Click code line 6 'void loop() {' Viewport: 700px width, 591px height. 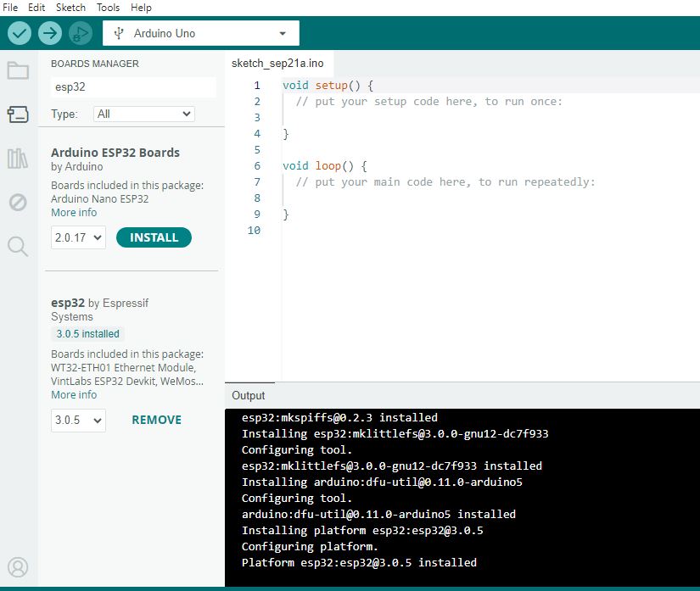325,166
